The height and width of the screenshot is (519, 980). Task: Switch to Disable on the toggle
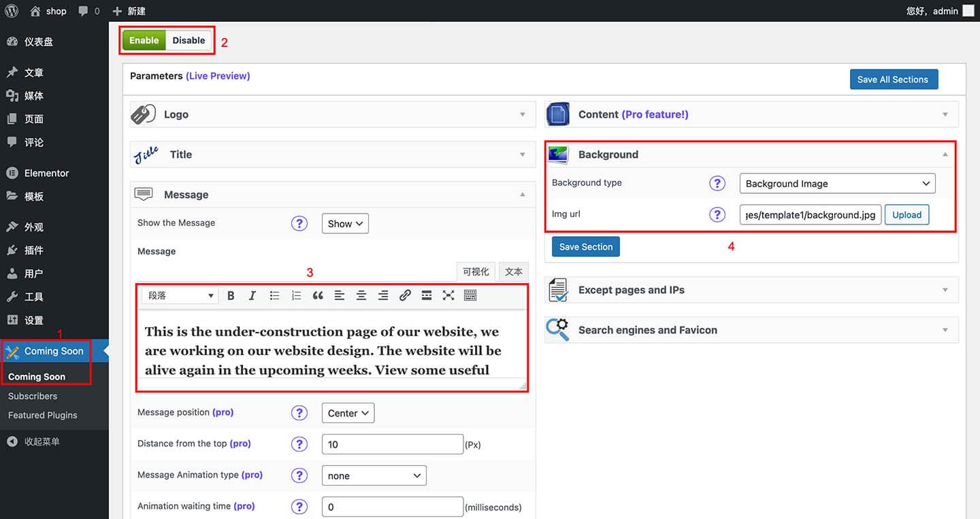pyautogui.click(x=189, y=40)
